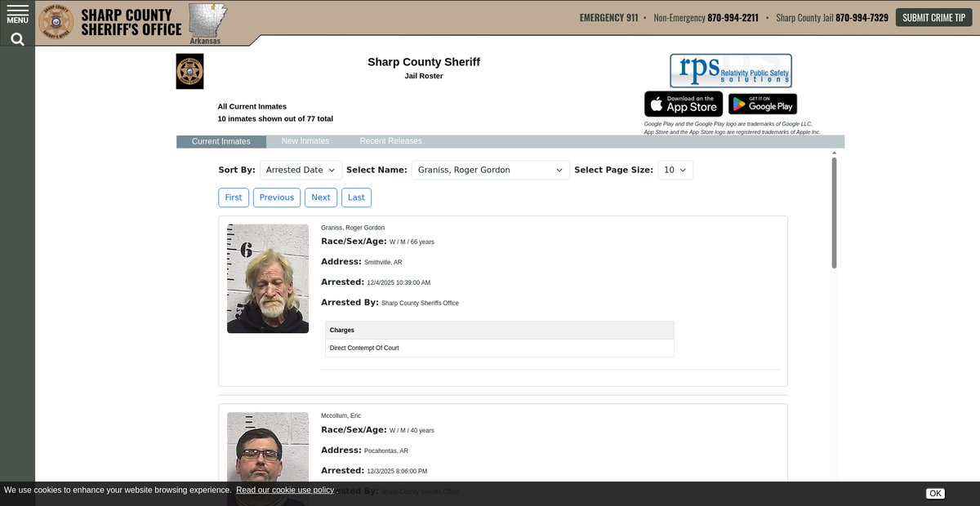
Task: Switch to Recent Releases tab
Action: pyautogui.click(x=391, y=141)
